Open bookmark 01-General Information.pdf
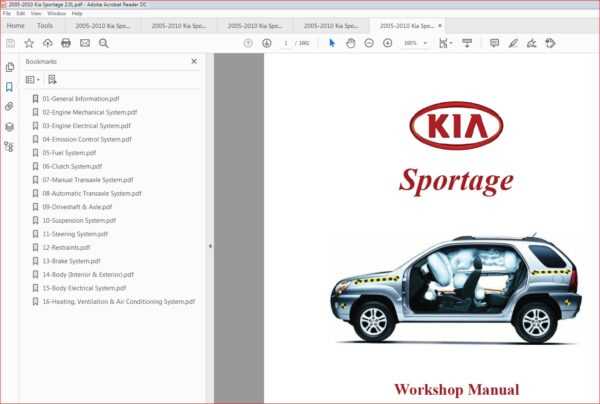This screenshot has height=404, width=600. click(x=81, y=99)
